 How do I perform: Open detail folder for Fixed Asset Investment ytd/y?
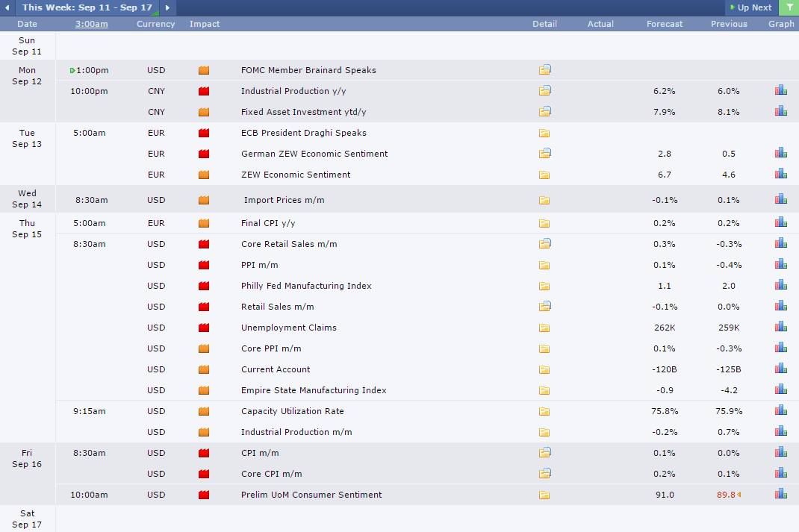(544, 111)
